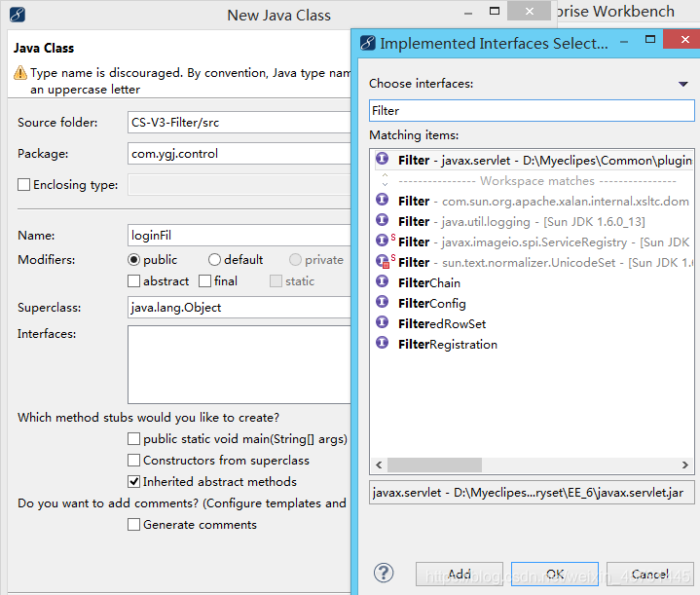Select FilterChain in matching items list

click(429, 282)
